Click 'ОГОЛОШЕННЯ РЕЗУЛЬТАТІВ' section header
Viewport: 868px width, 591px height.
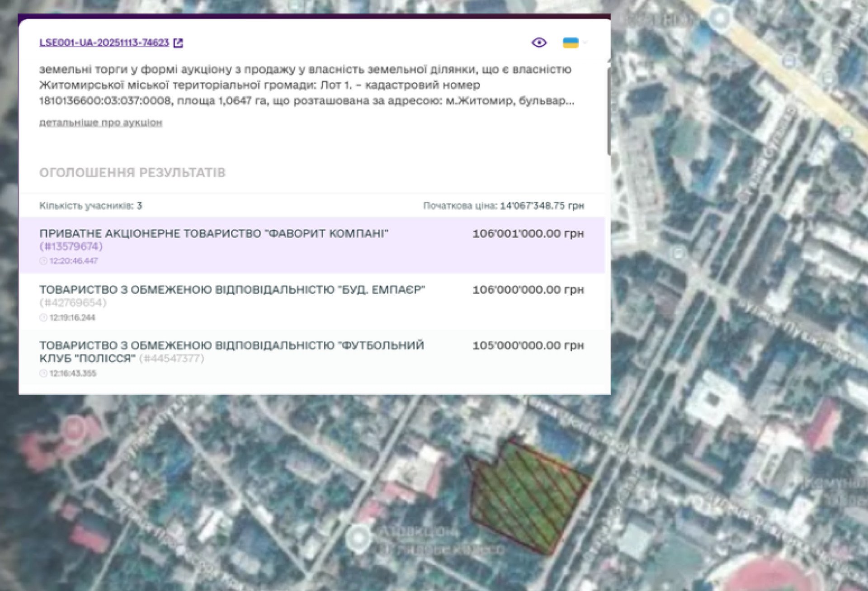[132, 173]
